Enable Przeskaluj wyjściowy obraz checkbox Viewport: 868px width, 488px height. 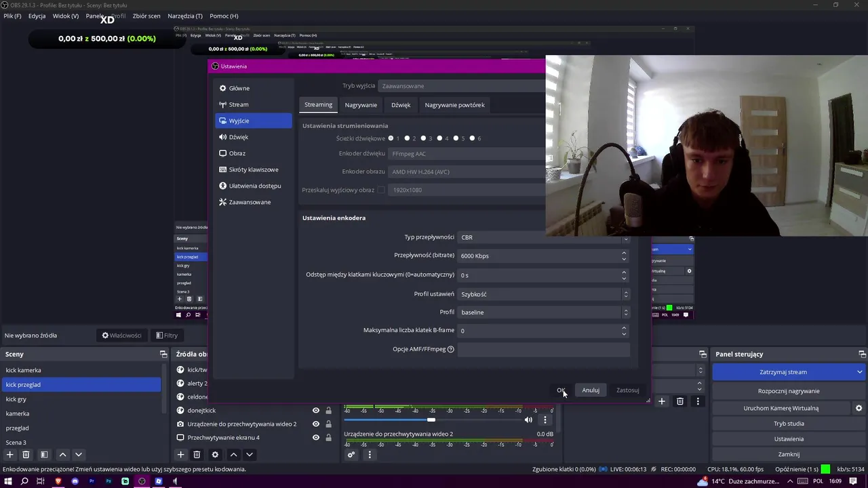pos(381,190)
